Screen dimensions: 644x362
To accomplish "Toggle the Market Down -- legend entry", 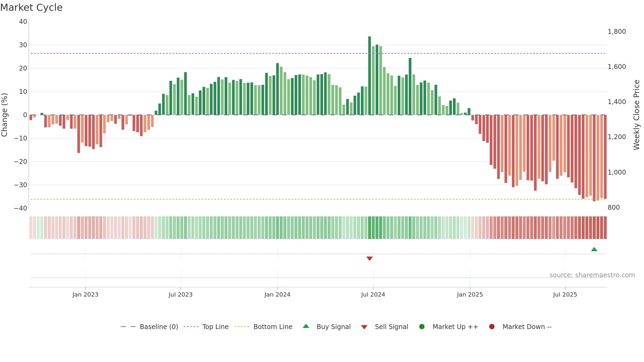I will [x=520, y=327].
